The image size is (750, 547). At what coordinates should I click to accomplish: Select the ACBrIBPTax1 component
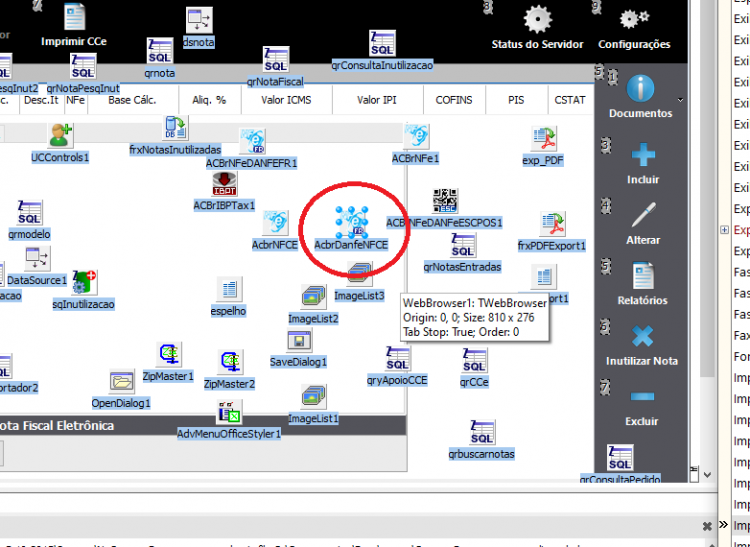(224, 184)
